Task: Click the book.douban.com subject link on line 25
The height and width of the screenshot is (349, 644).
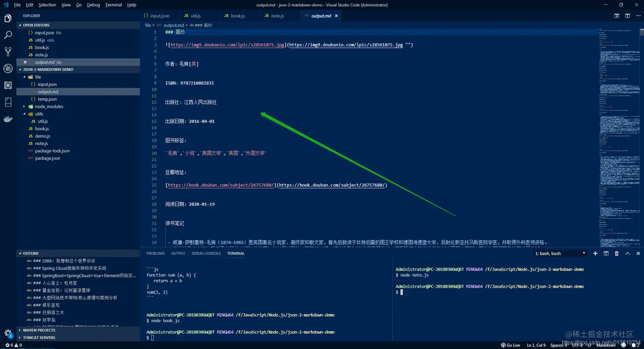Action: 220,185
